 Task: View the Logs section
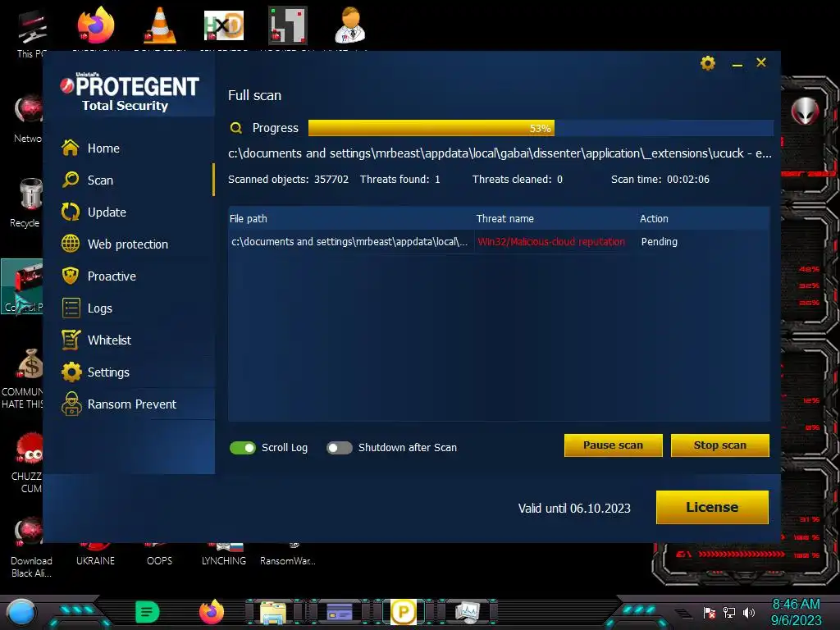[x=99, y=308]
